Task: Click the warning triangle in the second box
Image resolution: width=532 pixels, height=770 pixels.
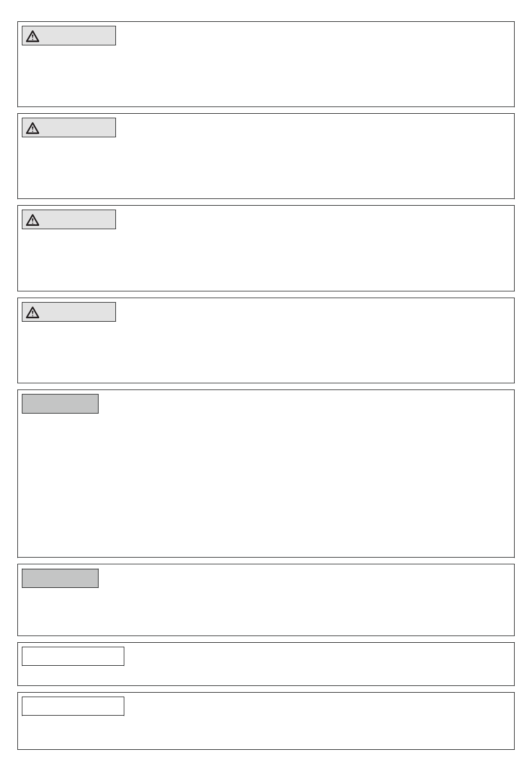Action: coord(32,128)
